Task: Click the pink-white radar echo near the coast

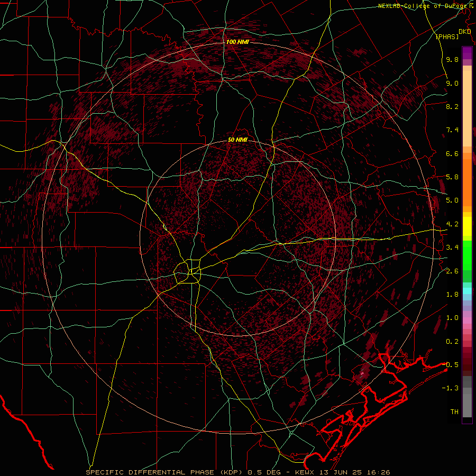Action: pyautogui.click(x=362, y=374)
